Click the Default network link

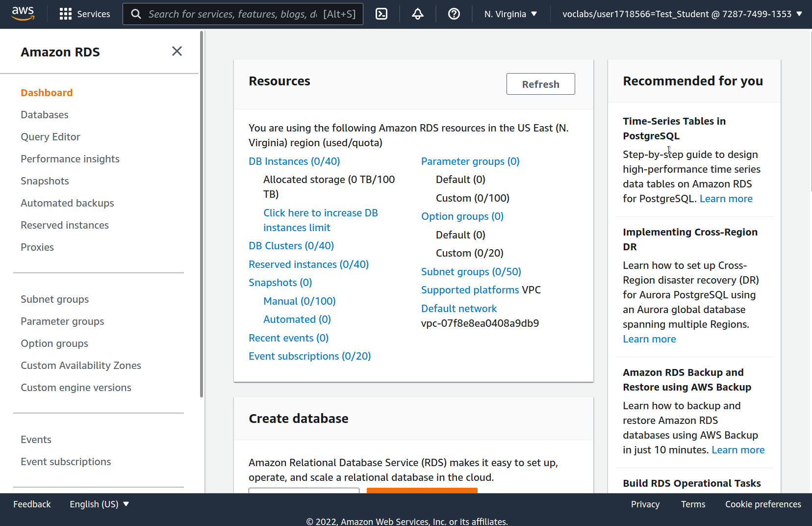tap(459, 309)
